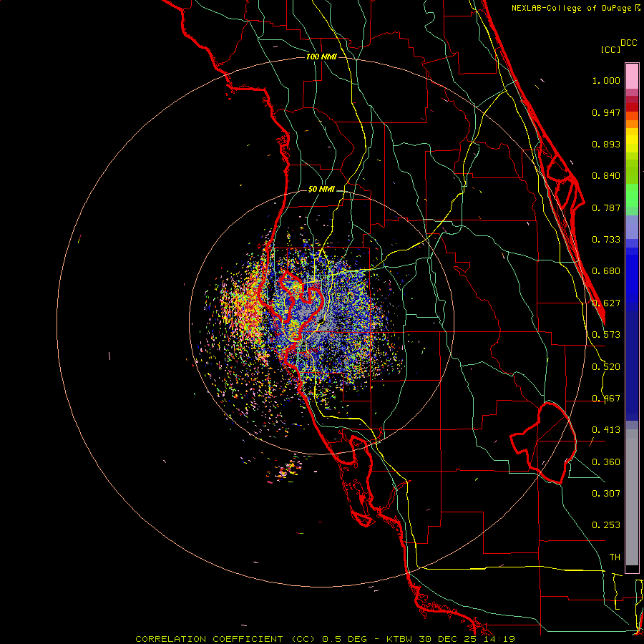Pick the lavender segment of the color bar

(632, 228)
